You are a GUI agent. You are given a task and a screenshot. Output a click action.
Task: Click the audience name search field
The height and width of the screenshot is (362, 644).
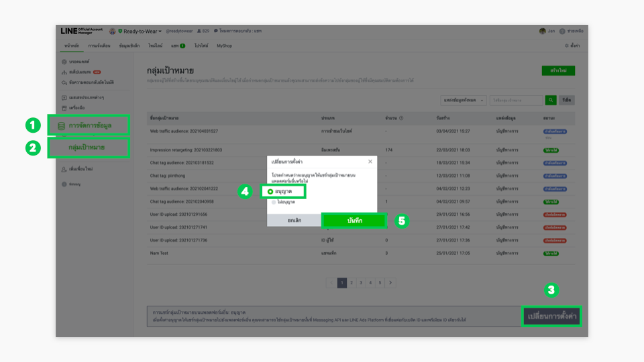515,100
